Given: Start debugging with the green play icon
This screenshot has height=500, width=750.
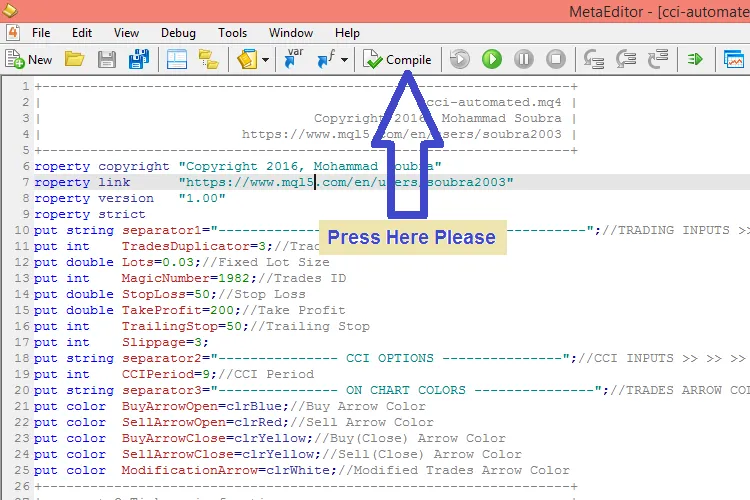Looking at the screenshot, I should 491,59.
